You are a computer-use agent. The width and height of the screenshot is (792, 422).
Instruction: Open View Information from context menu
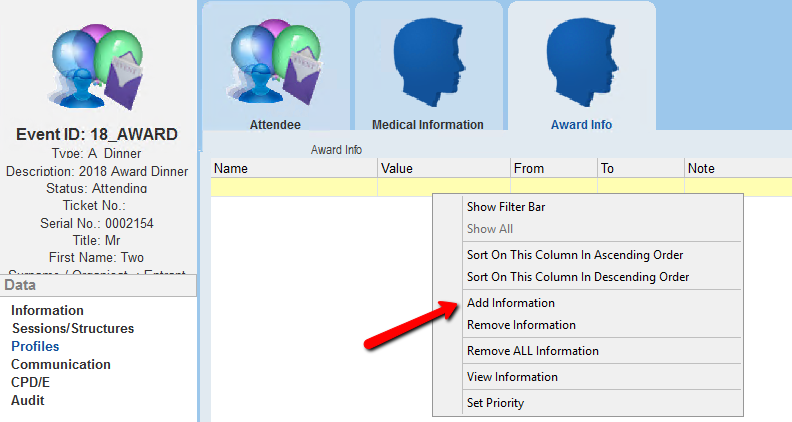[x=512, y=377]
